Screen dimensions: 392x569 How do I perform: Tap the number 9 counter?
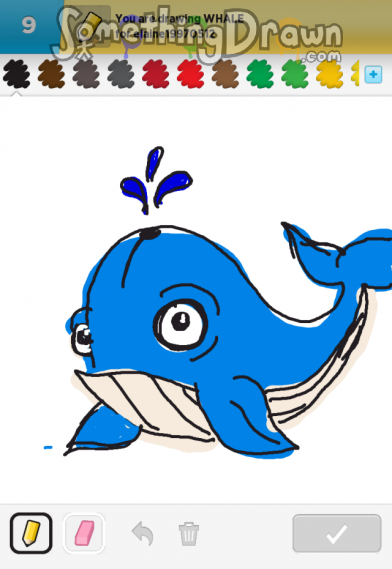[29, 25]
